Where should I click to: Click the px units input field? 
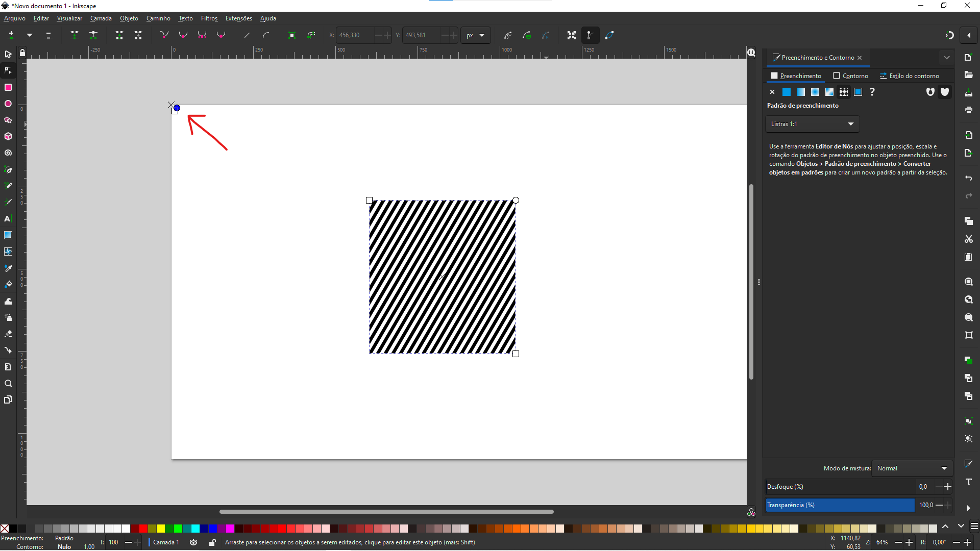(x=475, y=35)
